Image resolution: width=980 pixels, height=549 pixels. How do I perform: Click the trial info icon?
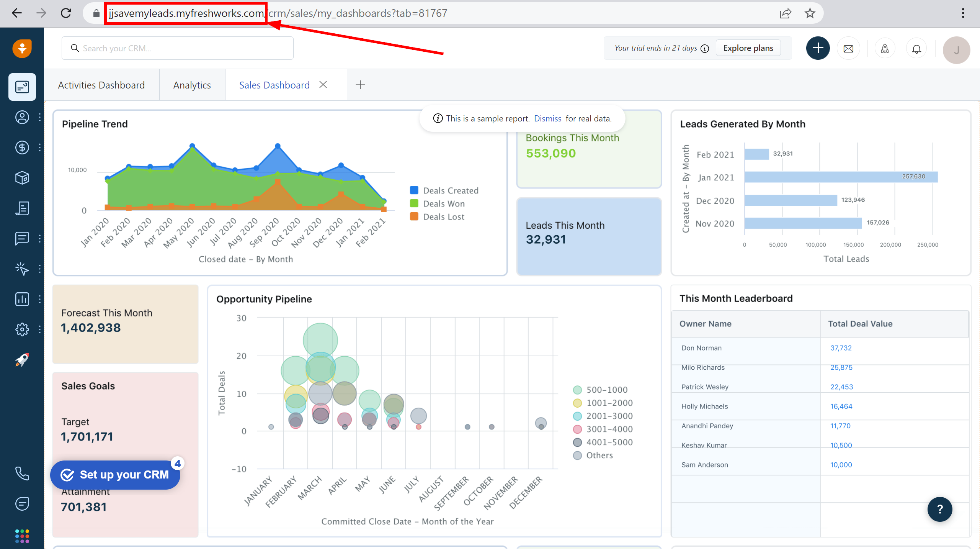pyautogui.click(x=705, y=49)
